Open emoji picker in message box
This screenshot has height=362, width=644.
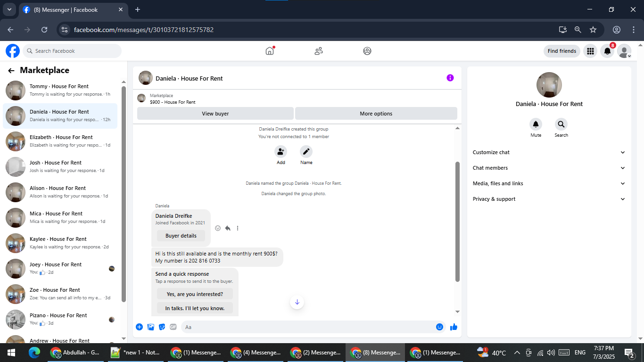click(x=439, y=327)
